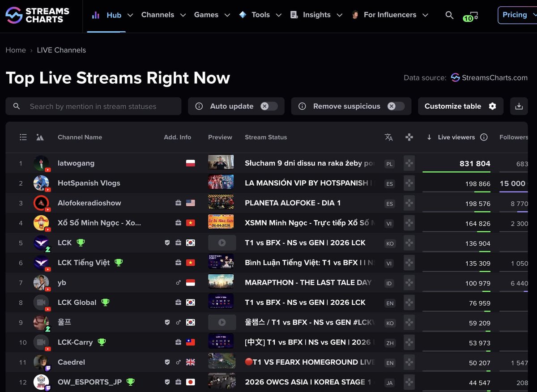Download table data with the download icon
Screen dimensions: 537x392
click(x=519, y=106)
